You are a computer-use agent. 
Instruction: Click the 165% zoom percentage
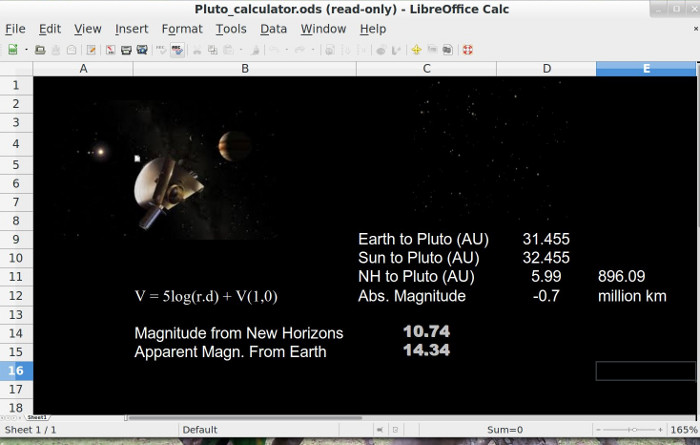(684, 430)
